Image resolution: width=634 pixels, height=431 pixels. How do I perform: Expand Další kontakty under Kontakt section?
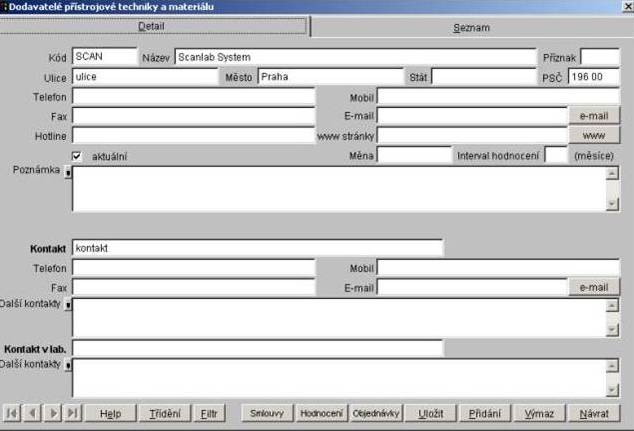pos(67,304)
